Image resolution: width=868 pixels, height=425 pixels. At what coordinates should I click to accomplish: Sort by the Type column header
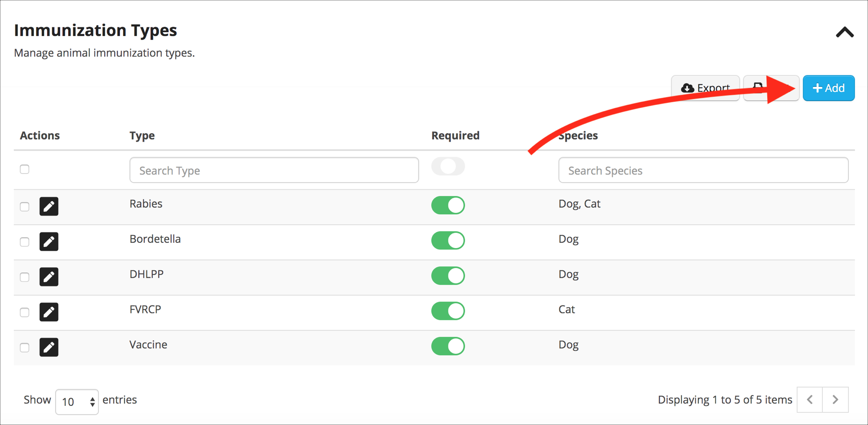(142, 136)
